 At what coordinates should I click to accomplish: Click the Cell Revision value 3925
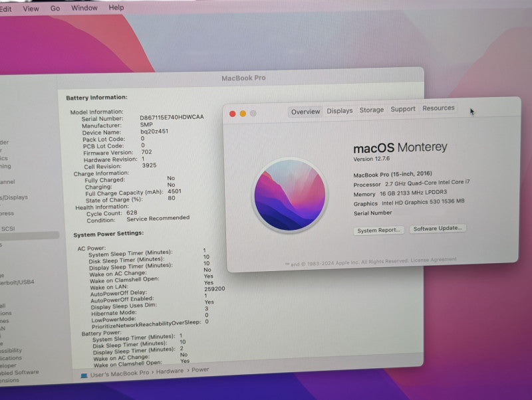(x=149, y=165)
